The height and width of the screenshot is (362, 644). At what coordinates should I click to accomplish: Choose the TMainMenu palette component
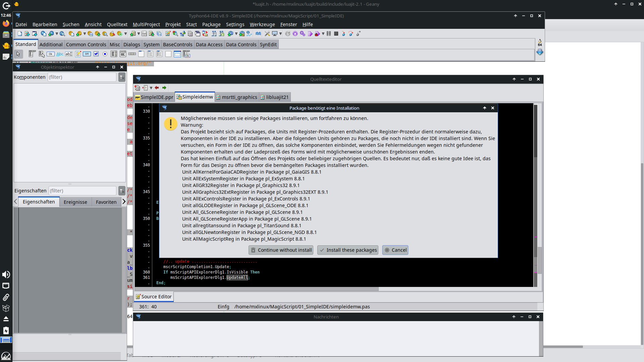pos(32,54)
